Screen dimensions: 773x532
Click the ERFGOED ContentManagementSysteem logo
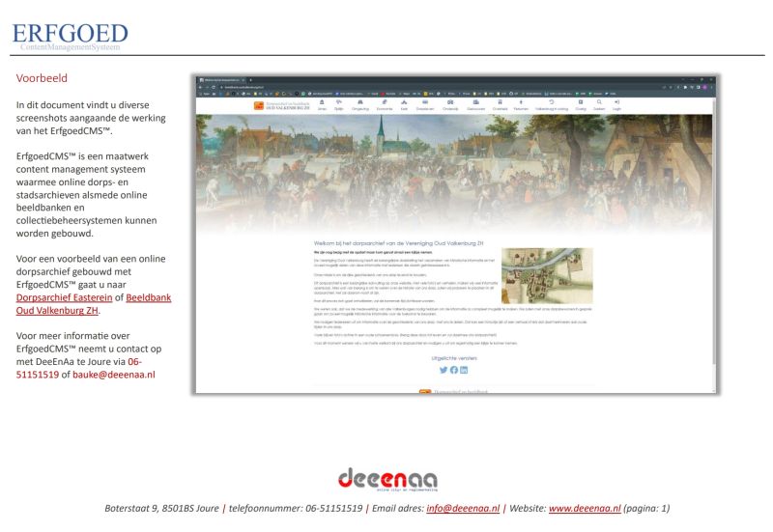[70, 37]
